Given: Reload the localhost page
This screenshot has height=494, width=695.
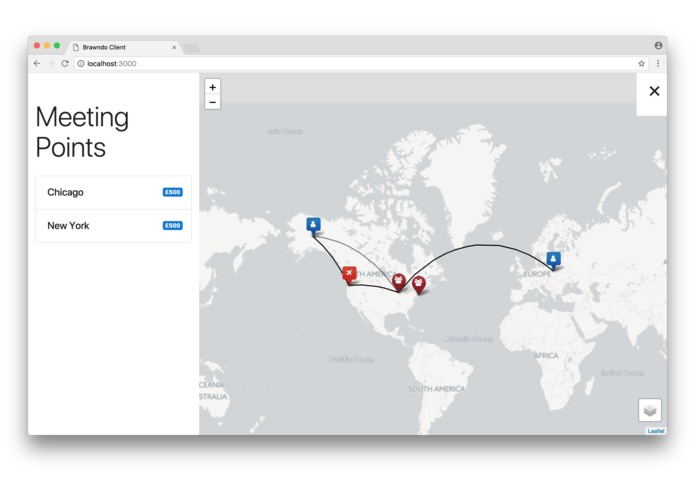Looking at the screenshot, I should [x=65, y=63].
